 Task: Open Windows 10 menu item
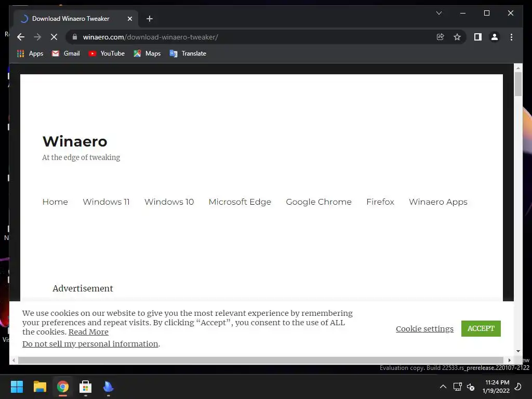pyautogui.click(x=169, y=202)
